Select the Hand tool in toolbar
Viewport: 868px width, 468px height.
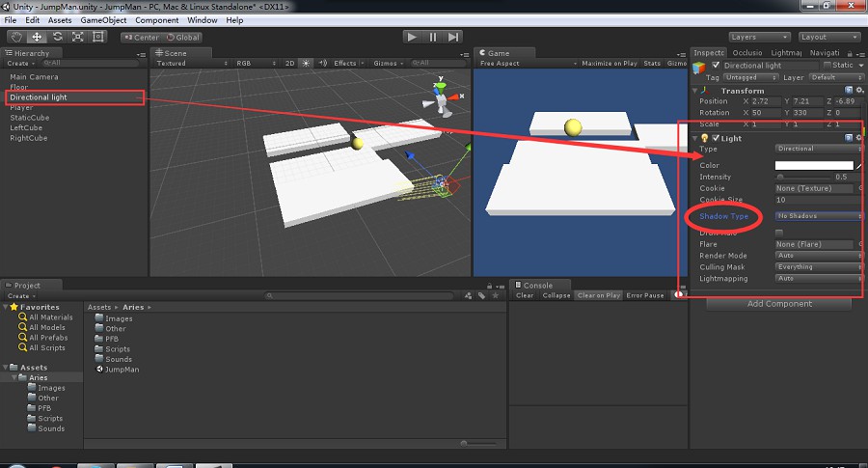pyautogui.click(x=16, y=37)
